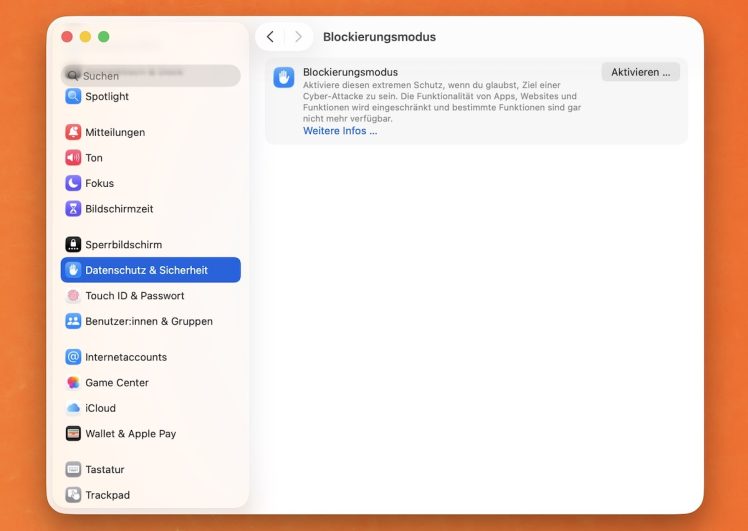Click the Fokus moon icon
The height and width of the screenshot is (531, 748).
coord(73,183)
